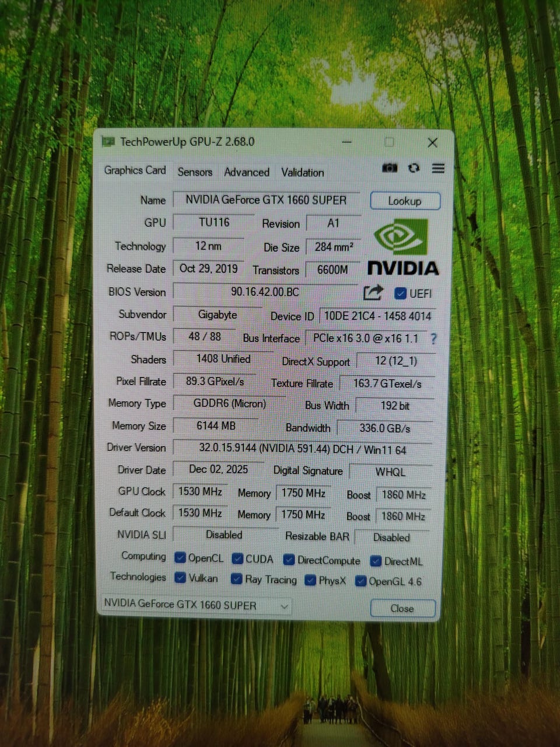Click the Subvendor field Gigabyte
This screenshot has width=560, height=747.
(x=218, y=315)
